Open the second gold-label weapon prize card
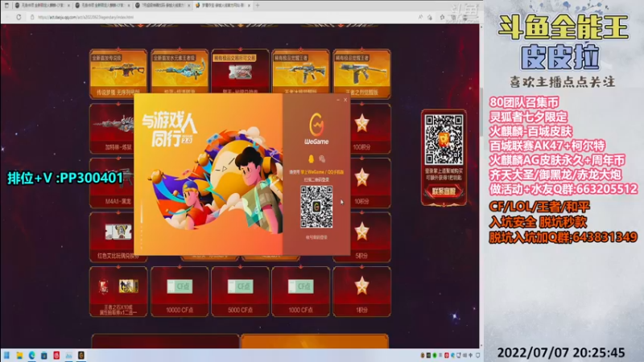Screen dimensions: 644x362 tap(180, 74)
